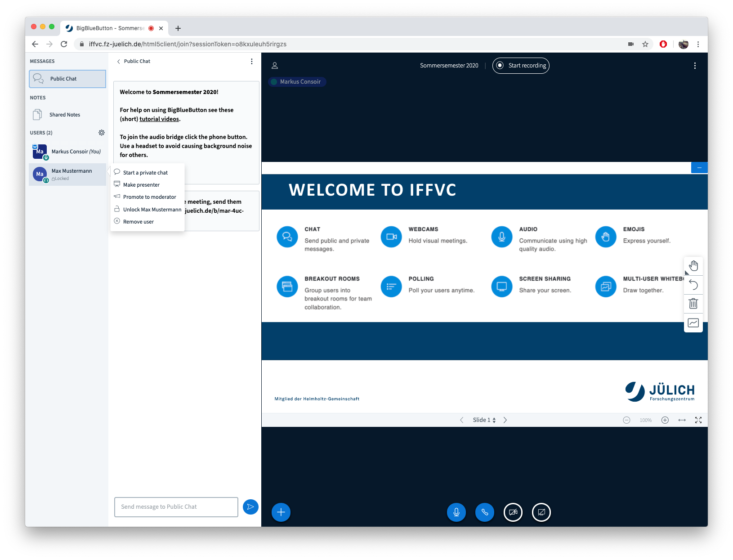The width and height of the screenshot is (733, 560).
Task: Send chat message with arrow button
Action: 250,507
